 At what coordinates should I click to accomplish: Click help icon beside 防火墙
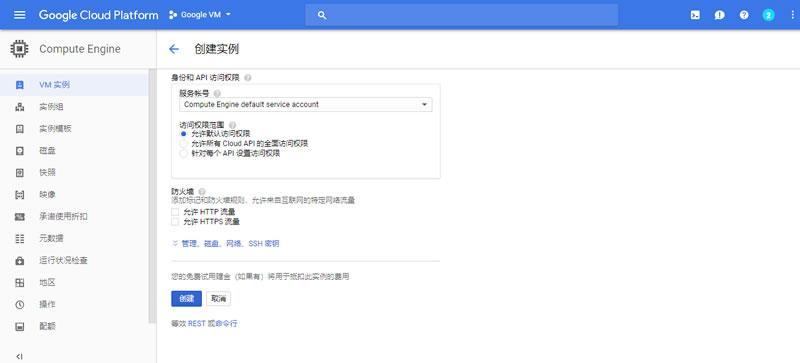(202, 191)
